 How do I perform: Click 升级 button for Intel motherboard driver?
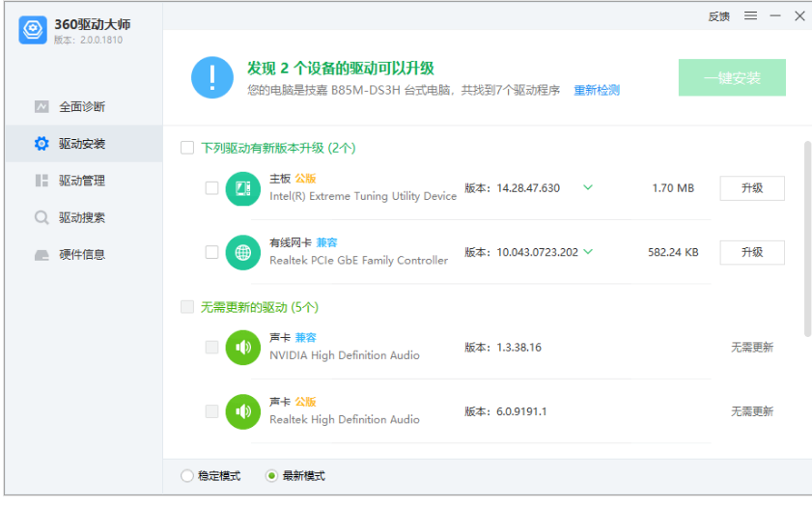coord(751,188)
